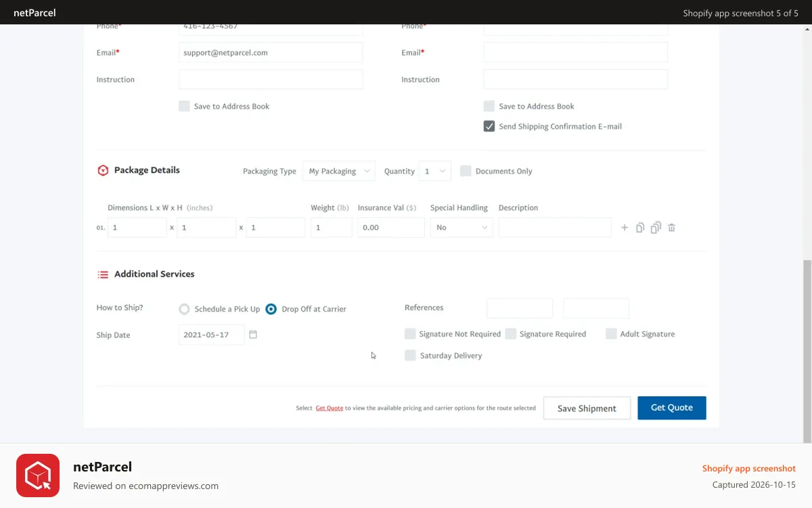Enable the Documents Only checkbox

point(466,171)
